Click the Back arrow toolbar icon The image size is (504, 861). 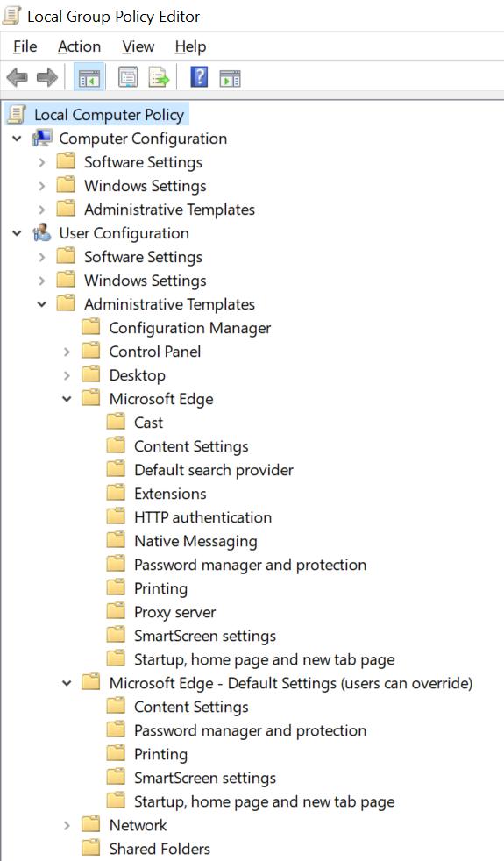[17, 78]
